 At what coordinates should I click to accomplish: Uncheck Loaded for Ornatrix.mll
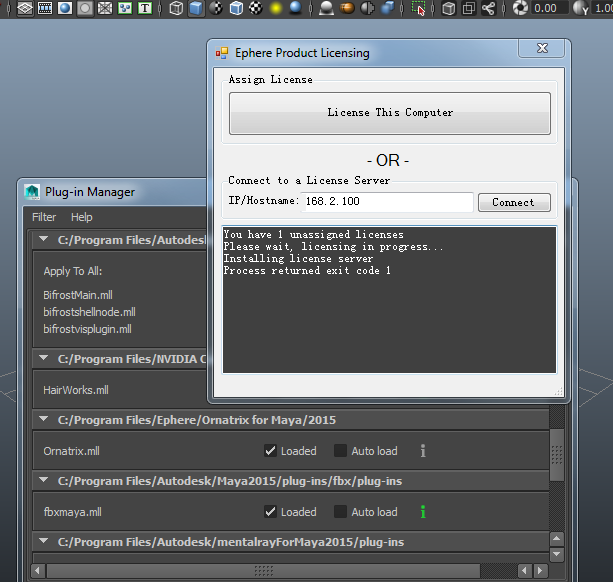pyautogui.click(x=271, y=451)
